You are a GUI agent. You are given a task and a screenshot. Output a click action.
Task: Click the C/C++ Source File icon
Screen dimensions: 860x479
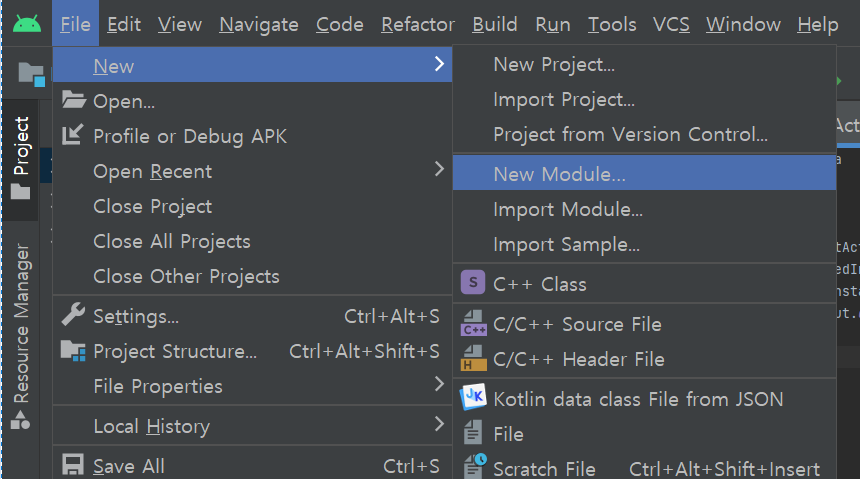point(473,324)
